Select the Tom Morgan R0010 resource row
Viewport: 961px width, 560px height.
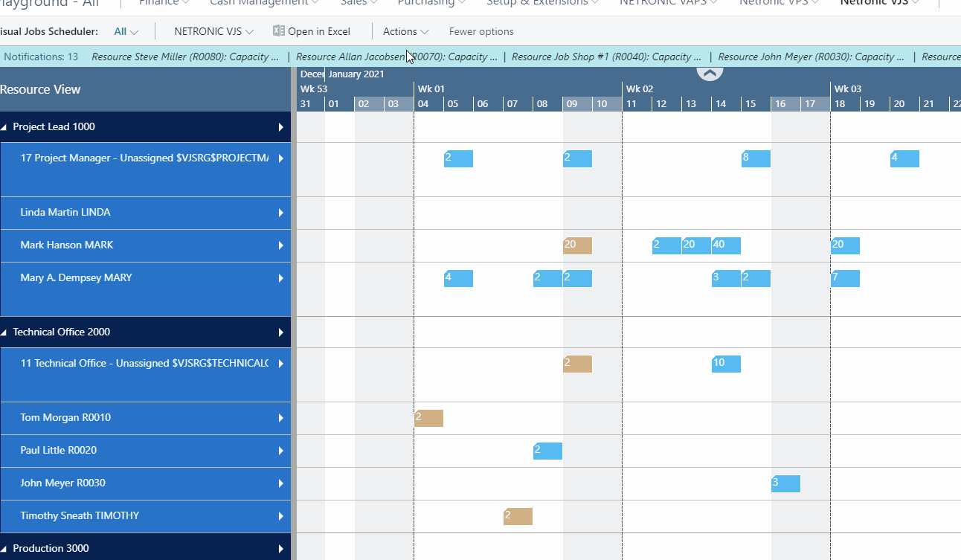[145, 418]
